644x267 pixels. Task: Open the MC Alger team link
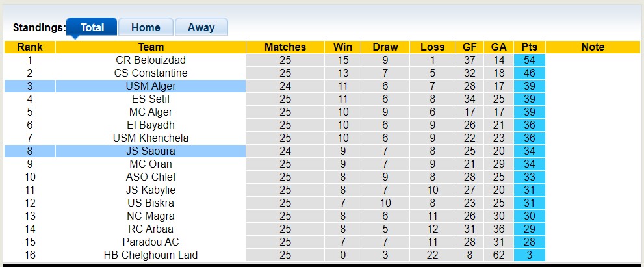click(151, 112)
